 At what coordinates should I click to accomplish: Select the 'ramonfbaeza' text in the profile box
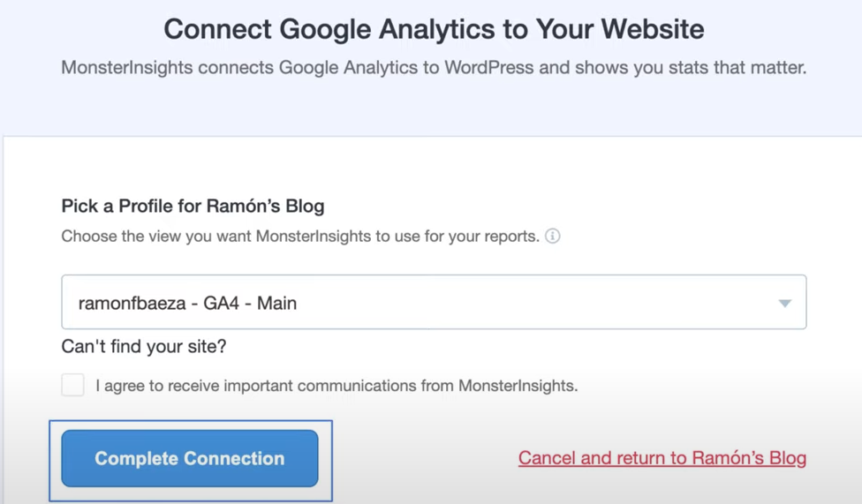[131, 304]
